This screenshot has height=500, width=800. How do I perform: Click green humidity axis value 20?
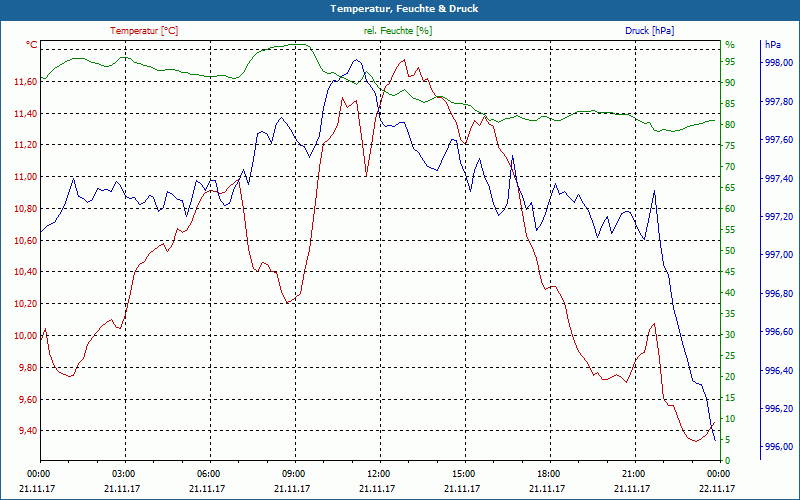point(730,377)
